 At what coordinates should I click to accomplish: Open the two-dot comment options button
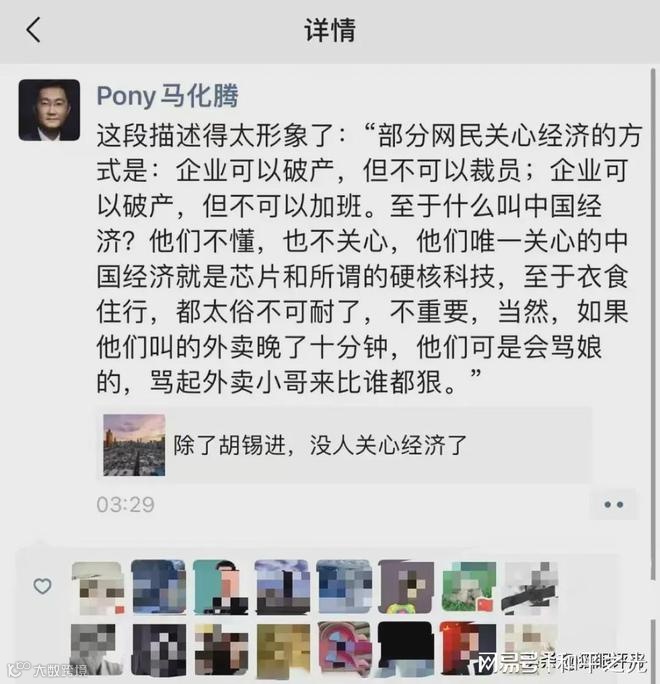pyautogui.click(x=613, y=505)
